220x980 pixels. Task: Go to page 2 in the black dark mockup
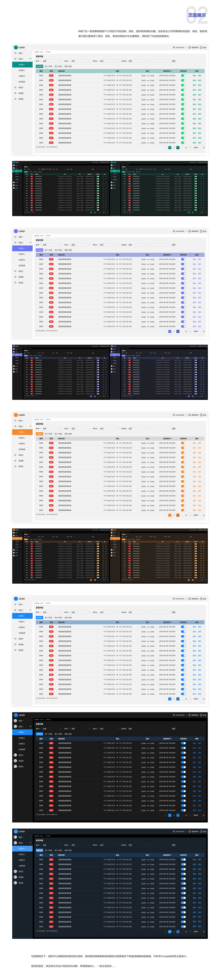coord(174,815)
